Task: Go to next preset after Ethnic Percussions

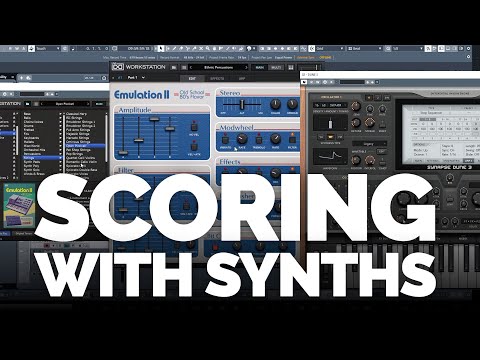Action: coord(246,67)
